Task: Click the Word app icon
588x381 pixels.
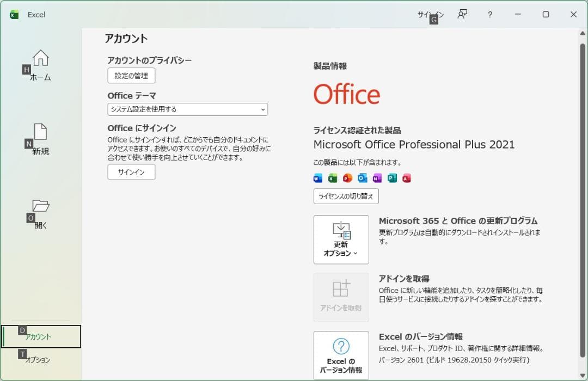Action: [317, 178]
